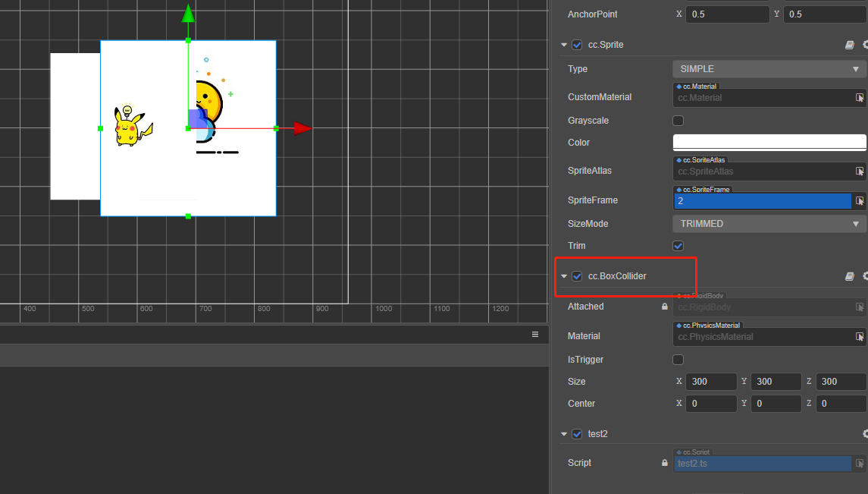The width and height of the screenshot is (868, 494).
Task: Click the SizeMode property label
Action: [x=588, y=224]
